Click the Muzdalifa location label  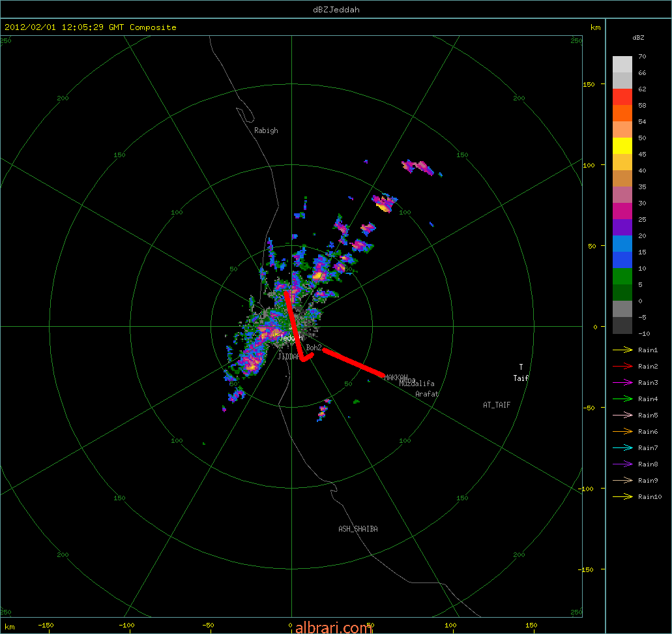click(x=417, y=384)
